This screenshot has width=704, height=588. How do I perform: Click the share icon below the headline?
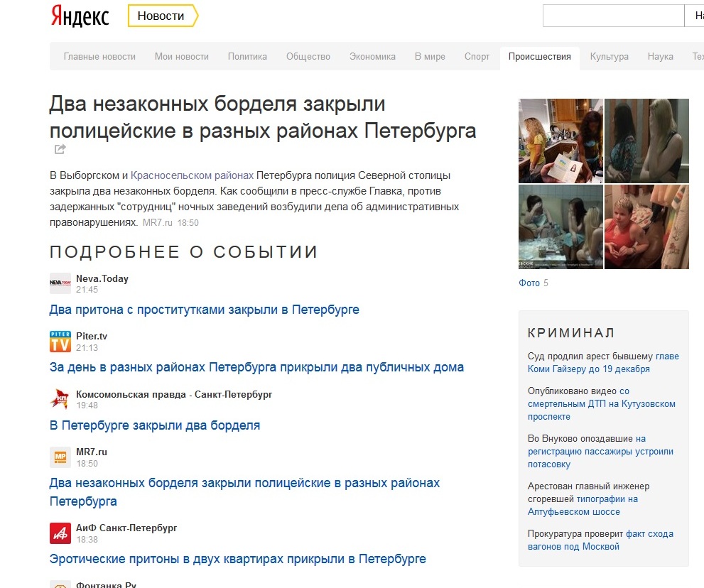(x=60, y=149)
